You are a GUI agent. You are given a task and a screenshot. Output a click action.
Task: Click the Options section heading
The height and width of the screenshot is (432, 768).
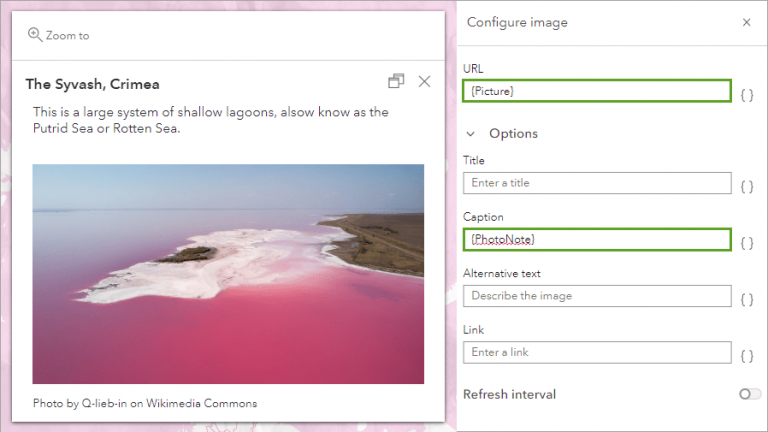[x=513, y=134]
